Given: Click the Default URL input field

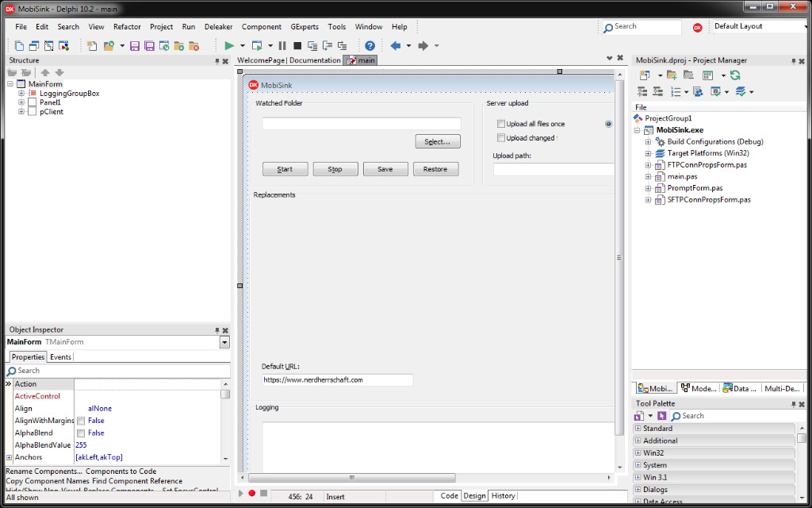Looking at the screenshot, I should 337,380.
